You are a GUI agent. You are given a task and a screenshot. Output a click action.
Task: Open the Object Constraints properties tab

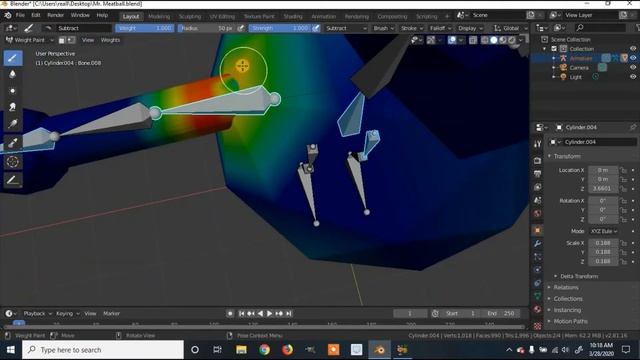point(538,283)
